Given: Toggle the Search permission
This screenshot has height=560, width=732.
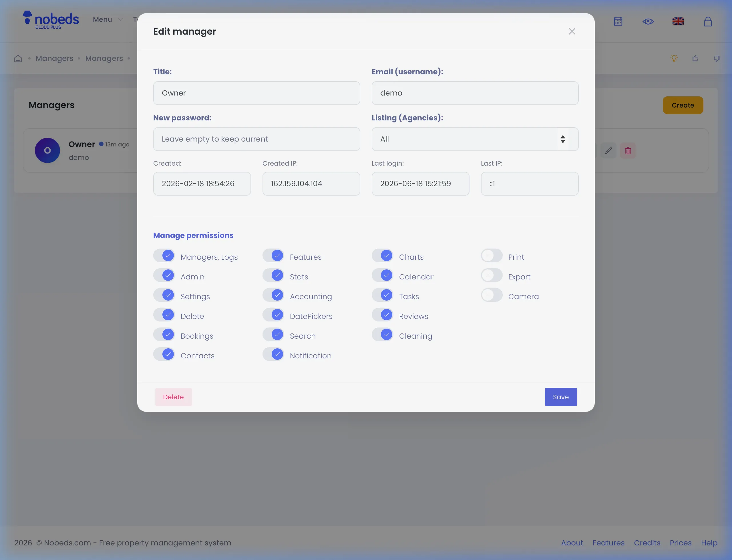Looking at the screenshot, I should pyautogui.click(x=273, y=335).
